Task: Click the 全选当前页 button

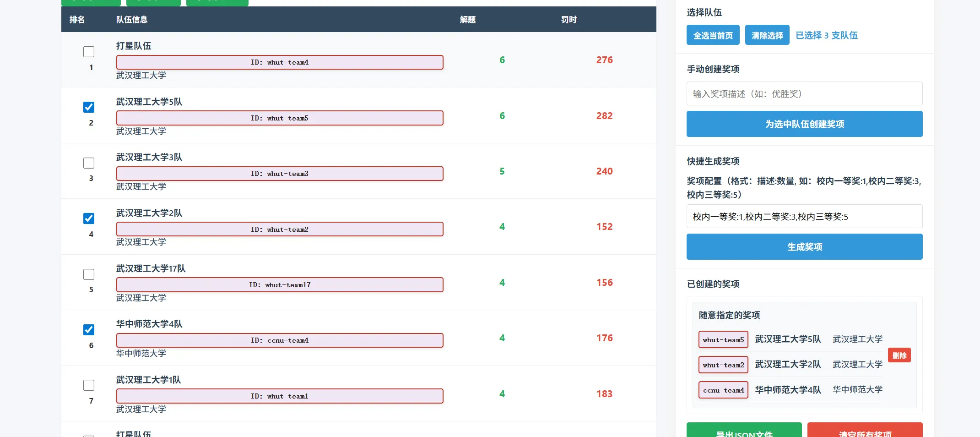Action: [713, 35]
